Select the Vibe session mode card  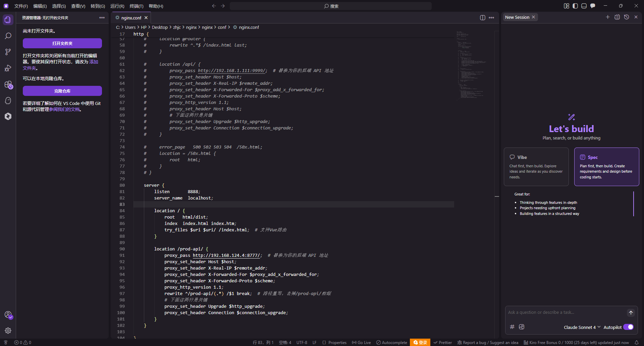[x=536, y=167]
